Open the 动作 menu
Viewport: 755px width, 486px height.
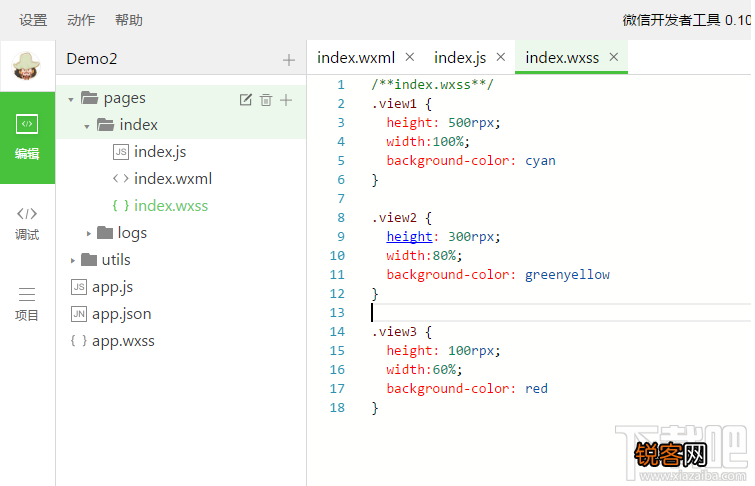click(x=81, y=20)
